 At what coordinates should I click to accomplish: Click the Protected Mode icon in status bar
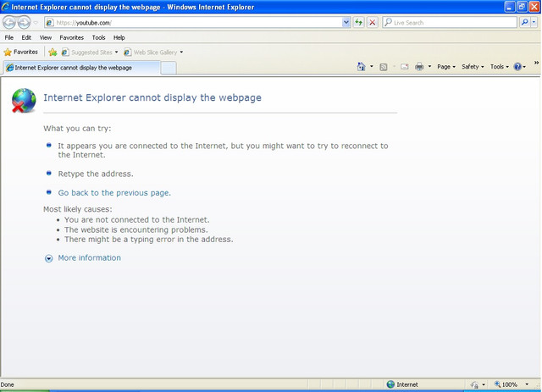coord(474,384)
